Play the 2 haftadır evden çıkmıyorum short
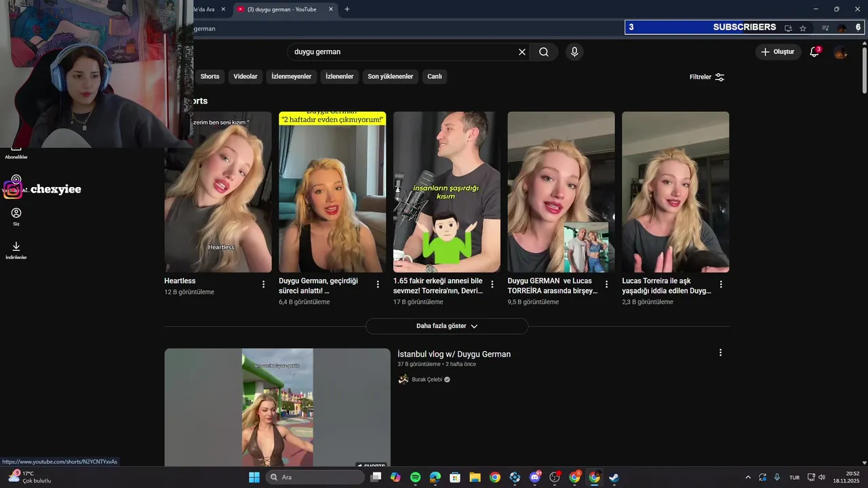This screenshot has width=868, height=488. 332,192
